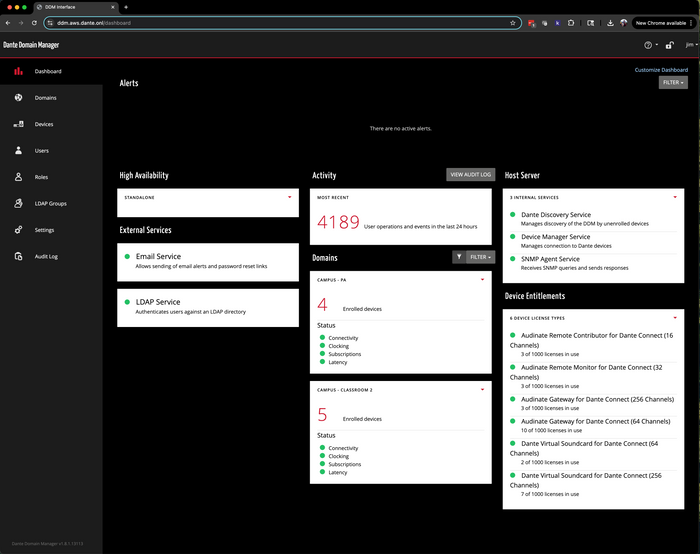Click Audinate Gateway 64 Channels entry
The height and width of the screenshot is (554, 700).
coord(593,425)
